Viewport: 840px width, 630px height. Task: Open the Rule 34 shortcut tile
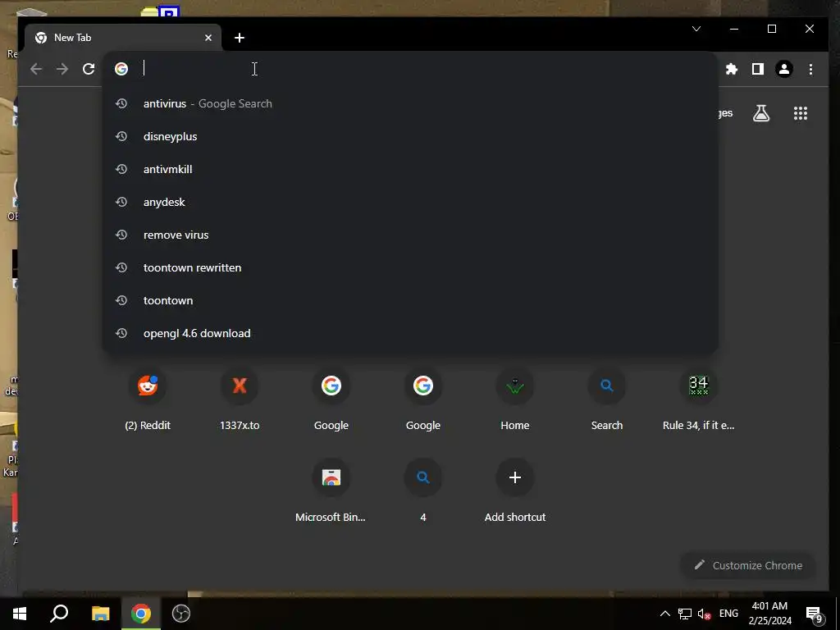[x=699, y=399]
